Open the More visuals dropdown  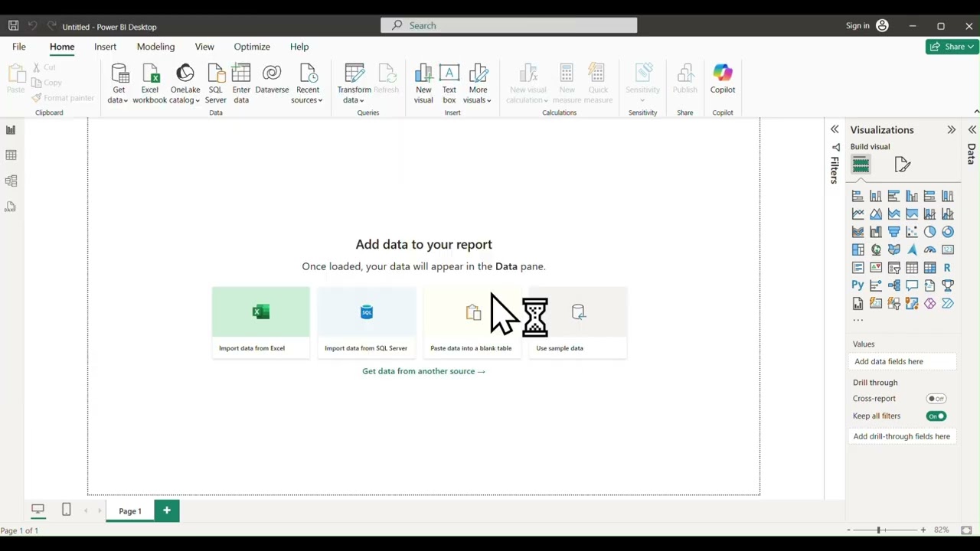pos(478,84)
